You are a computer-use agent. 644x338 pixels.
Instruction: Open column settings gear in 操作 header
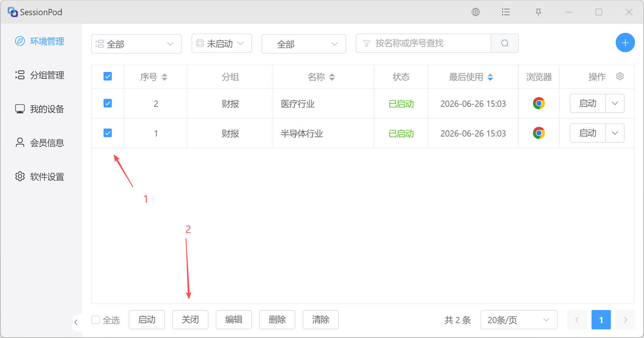coord(620,76)
